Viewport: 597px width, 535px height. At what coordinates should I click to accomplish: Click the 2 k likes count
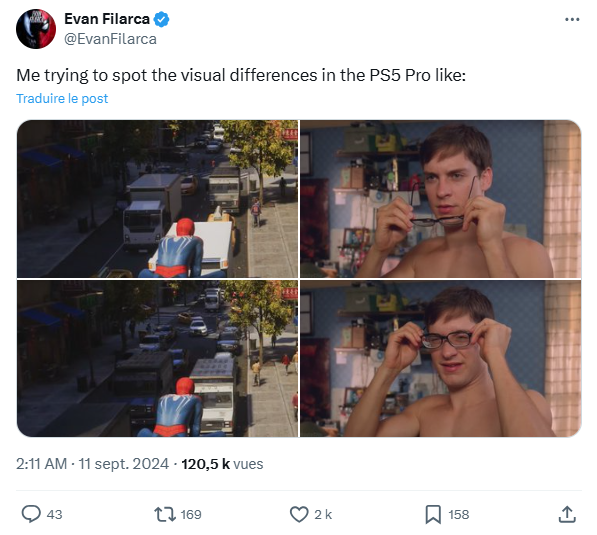(323, 514)
